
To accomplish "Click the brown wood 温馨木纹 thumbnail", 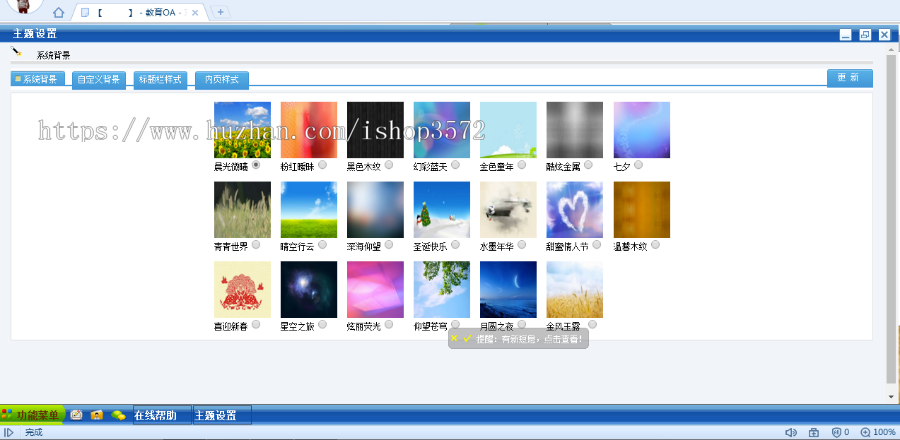I will [x=642, y=209].
